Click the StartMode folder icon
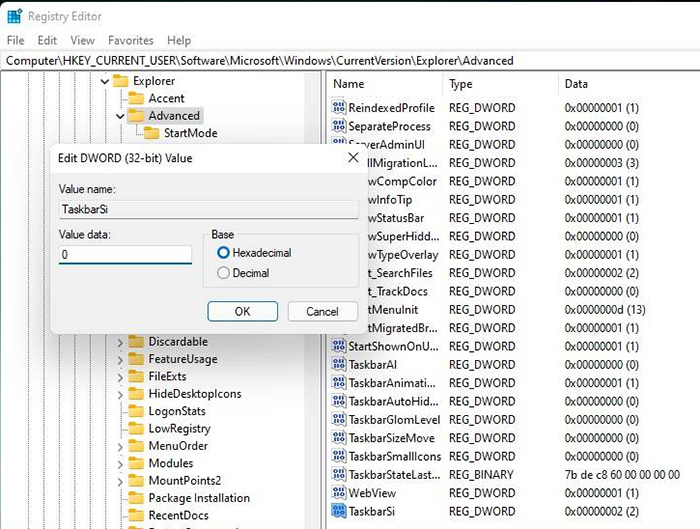 (151, 133)
